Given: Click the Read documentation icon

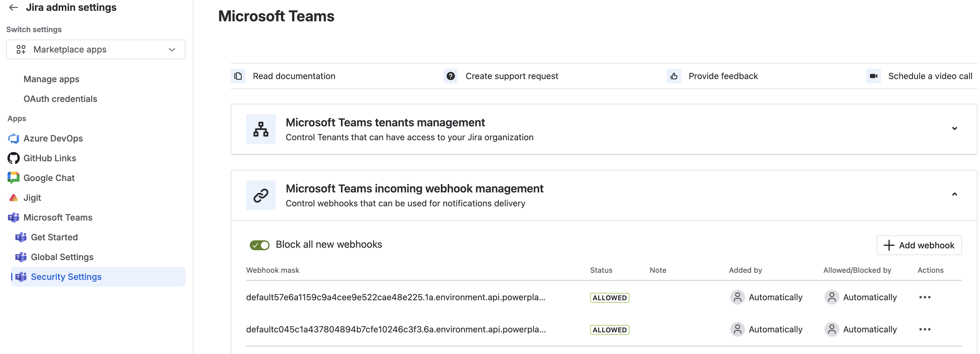Looking at the screenshot, I should coord(238,76).
